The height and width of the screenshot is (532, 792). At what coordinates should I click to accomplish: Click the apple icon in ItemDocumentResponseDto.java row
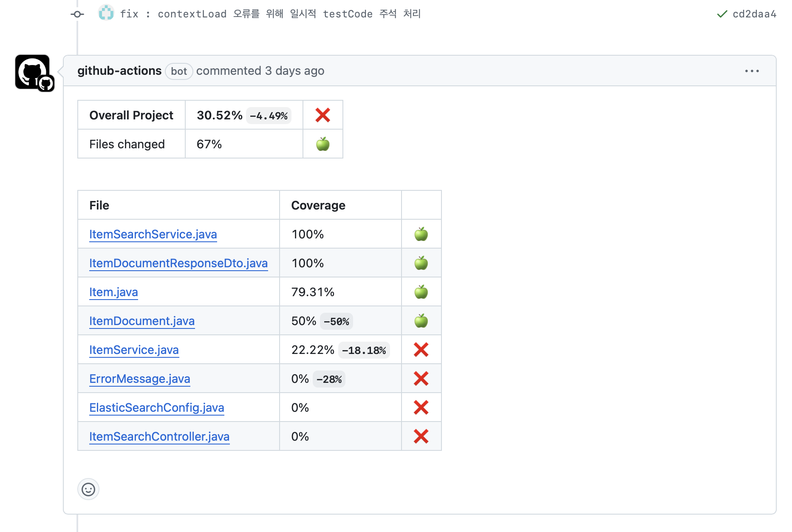click(x=421, y=263)
